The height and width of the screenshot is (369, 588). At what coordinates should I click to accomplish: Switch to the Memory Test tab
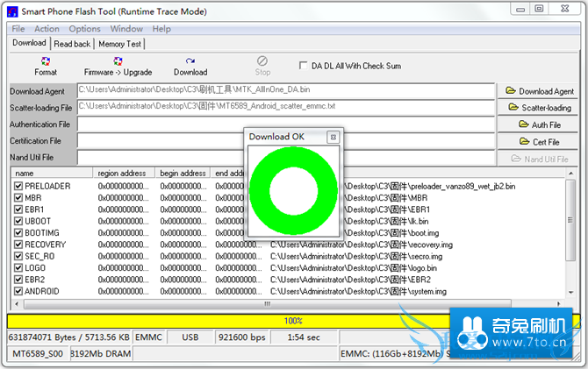[x=120, y=43]
